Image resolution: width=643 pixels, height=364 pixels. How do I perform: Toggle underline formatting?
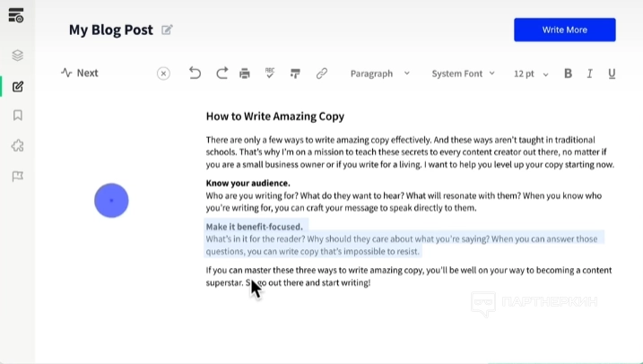coord(612,74)
